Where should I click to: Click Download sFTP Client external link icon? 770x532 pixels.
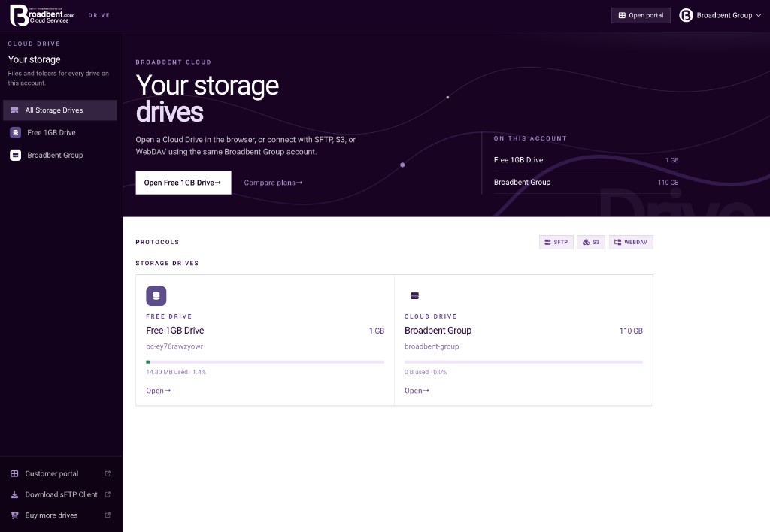[x=108, y=494]
